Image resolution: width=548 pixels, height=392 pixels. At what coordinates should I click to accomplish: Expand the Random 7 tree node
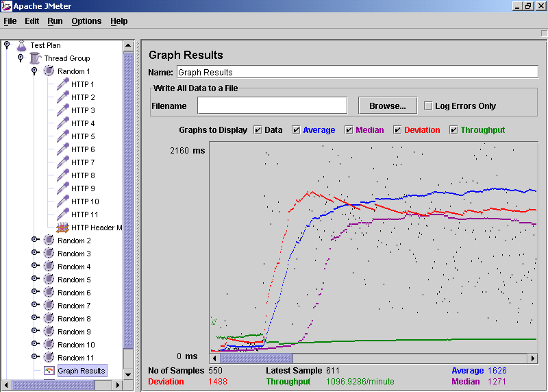[x=35, y=304]
